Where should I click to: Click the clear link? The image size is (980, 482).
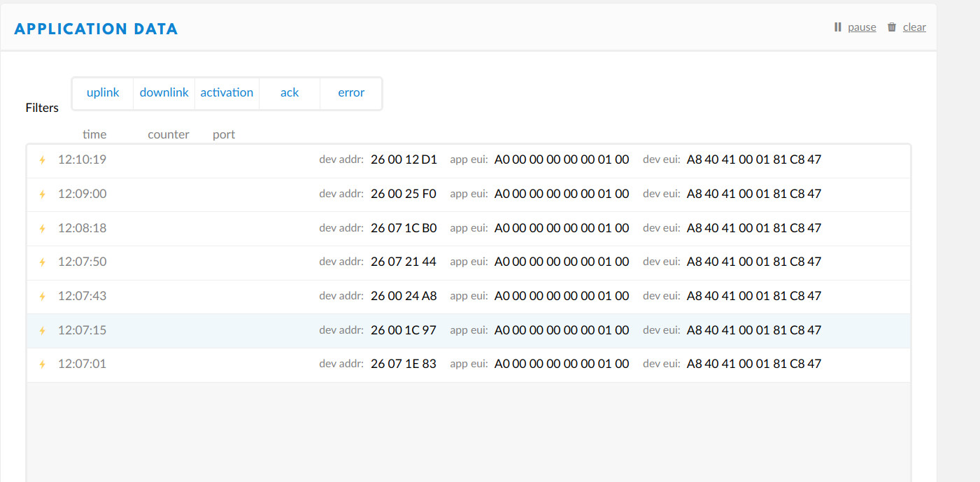914,27
